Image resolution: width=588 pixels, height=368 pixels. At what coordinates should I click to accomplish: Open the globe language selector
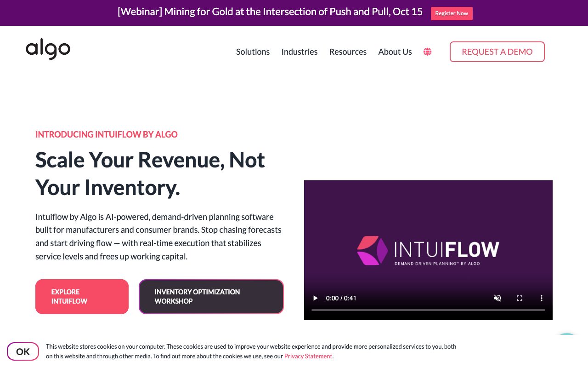[427, 52]
